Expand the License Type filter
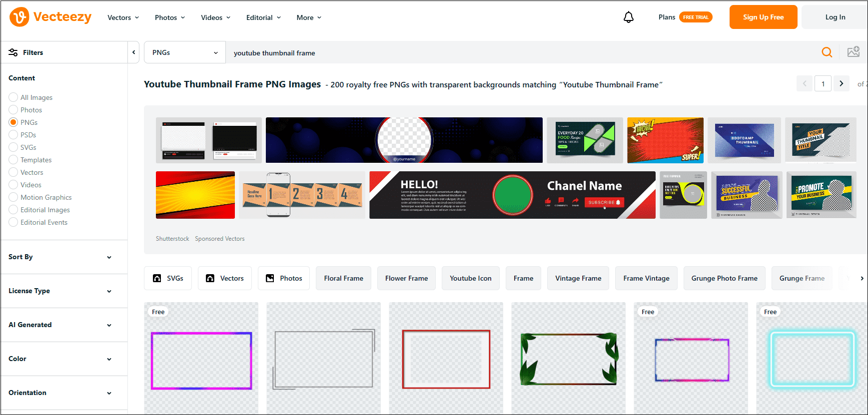868x415 pixels. click(64, 291)
